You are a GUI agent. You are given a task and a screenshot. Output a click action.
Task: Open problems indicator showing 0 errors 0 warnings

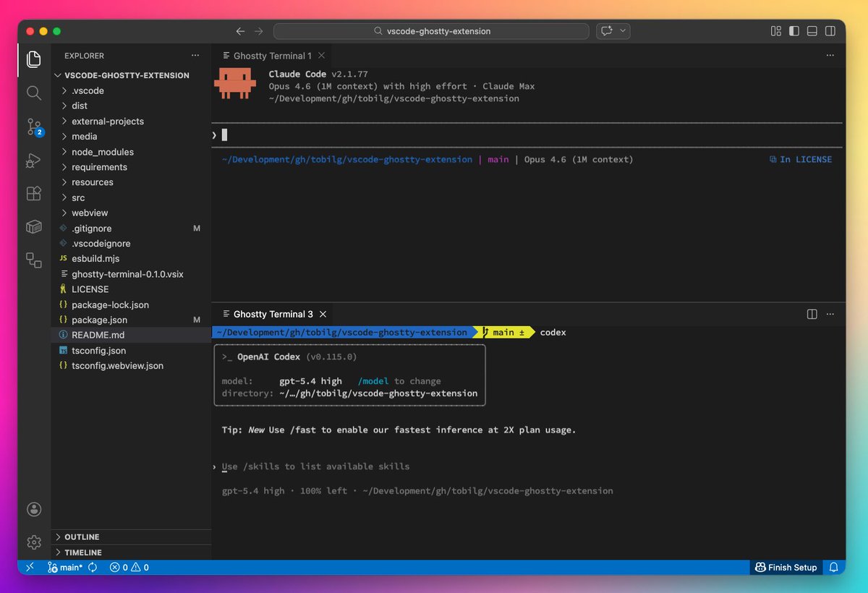[129, 568]
